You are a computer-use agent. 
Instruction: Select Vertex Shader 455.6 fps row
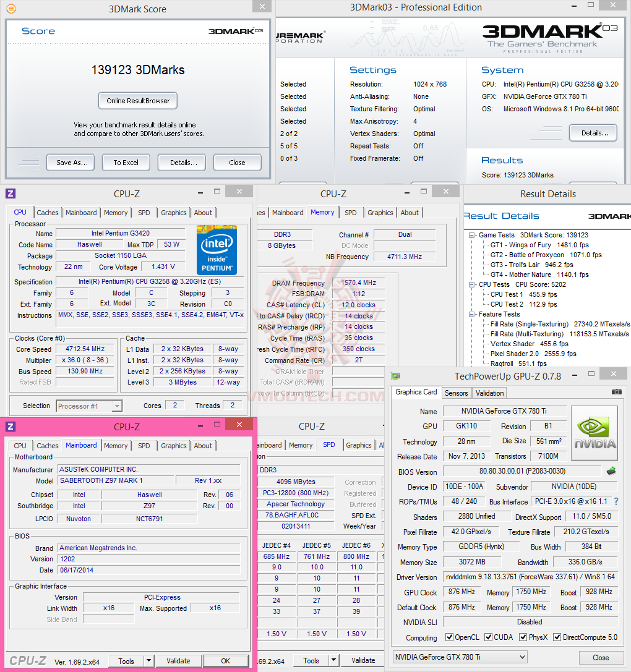(x=530, y=344)
